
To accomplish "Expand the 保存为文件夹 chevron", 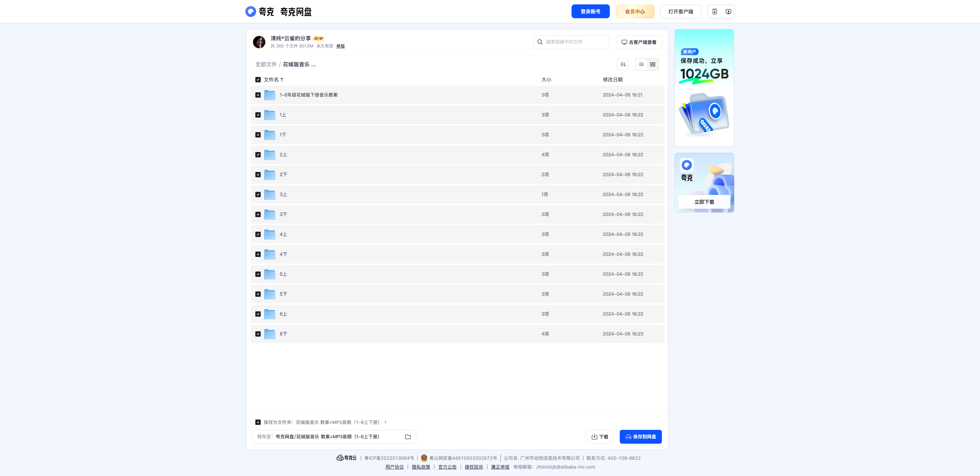I will pos(385,422).
